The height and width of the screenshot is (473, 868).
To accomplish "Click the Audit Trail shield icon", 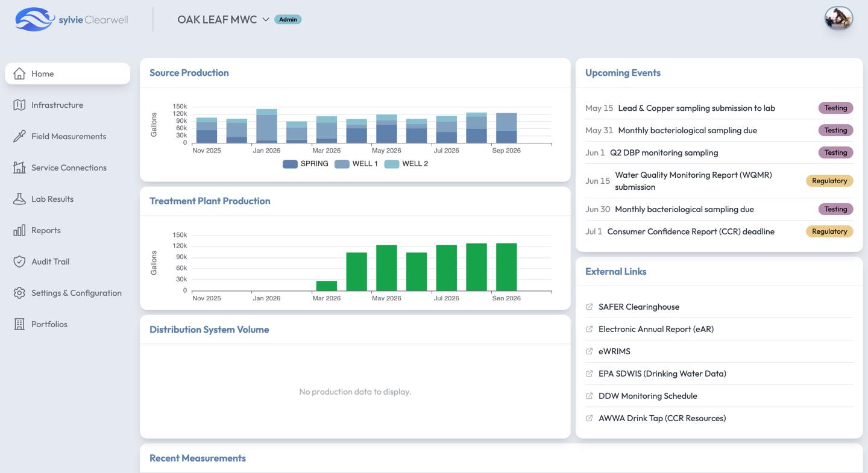I will 19,262.
